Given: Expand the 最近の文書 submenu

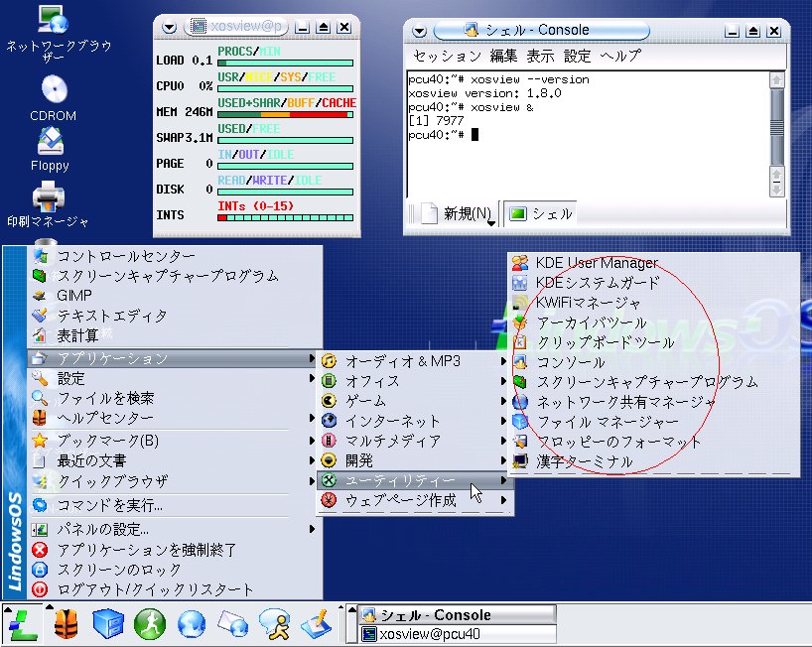Looking at the screenshot, I should (x=175, y=460).
